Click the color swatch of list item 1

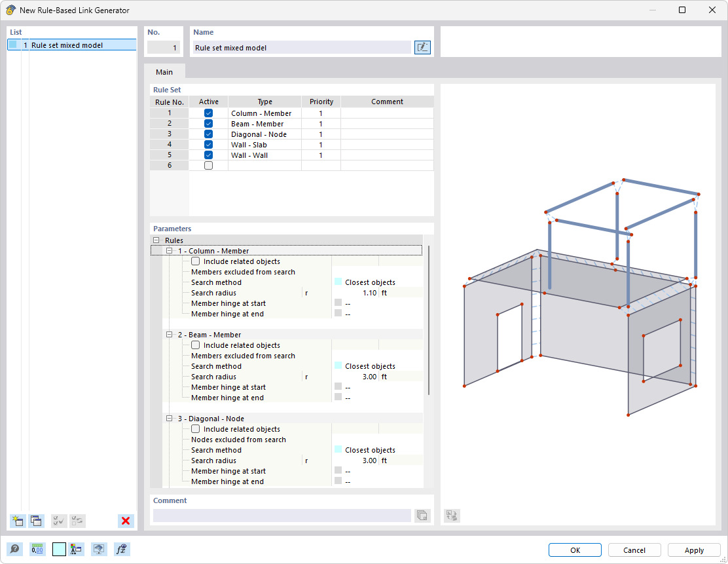(x=13, y=45)
